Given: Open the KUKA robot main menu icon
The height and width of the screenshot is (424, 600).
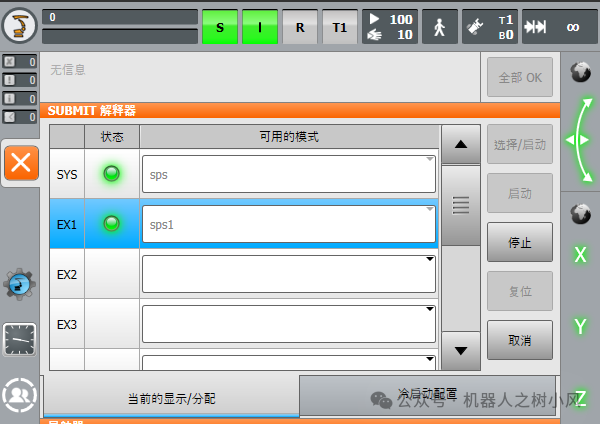Looking at the screenshot, I should click(x=20, y=26).
